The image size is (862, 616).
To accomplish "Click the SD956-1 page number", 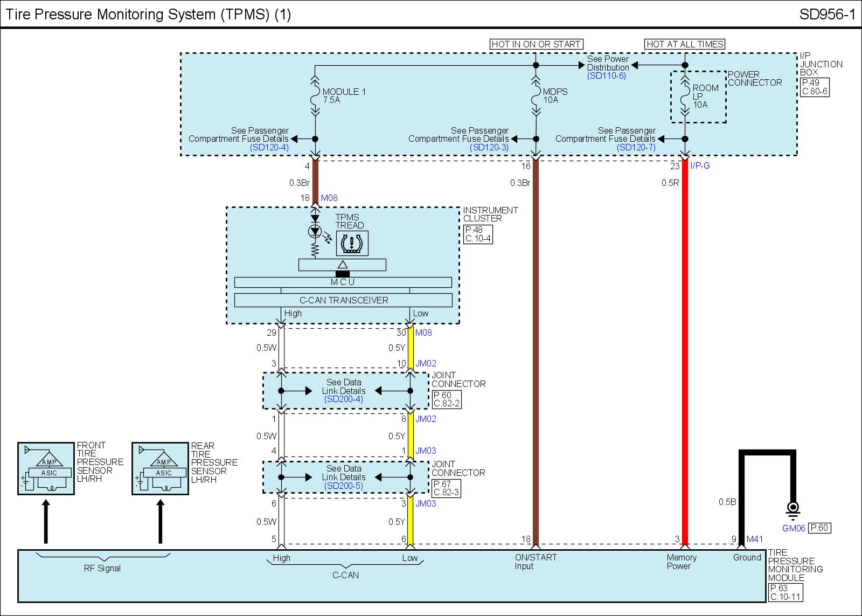I will click(x=827, y=15).
